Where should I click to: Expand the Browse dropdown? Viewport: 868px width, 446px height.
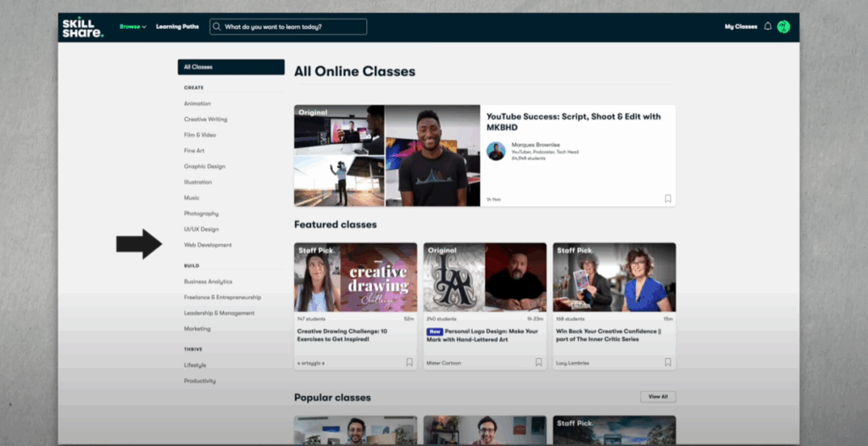click(x=133, y=26)
